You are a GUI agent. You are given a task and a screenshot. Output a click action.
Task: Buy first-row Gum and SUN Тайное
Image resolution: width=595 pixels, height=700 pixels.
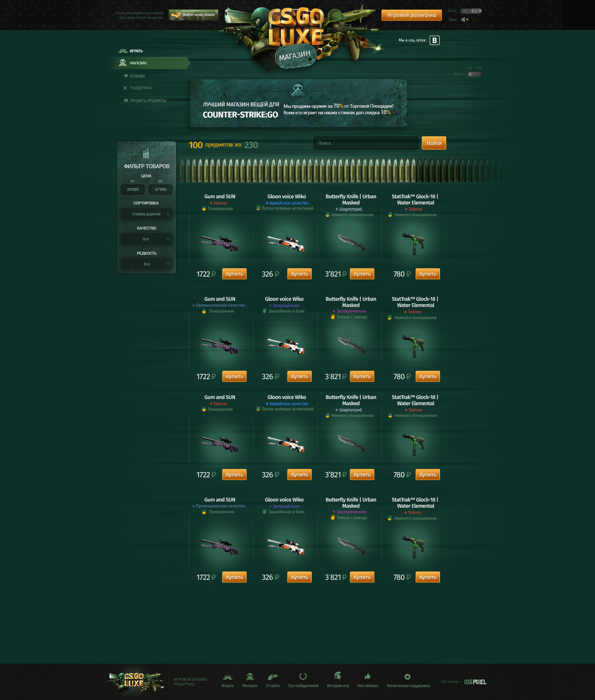(x=234, y=274)
